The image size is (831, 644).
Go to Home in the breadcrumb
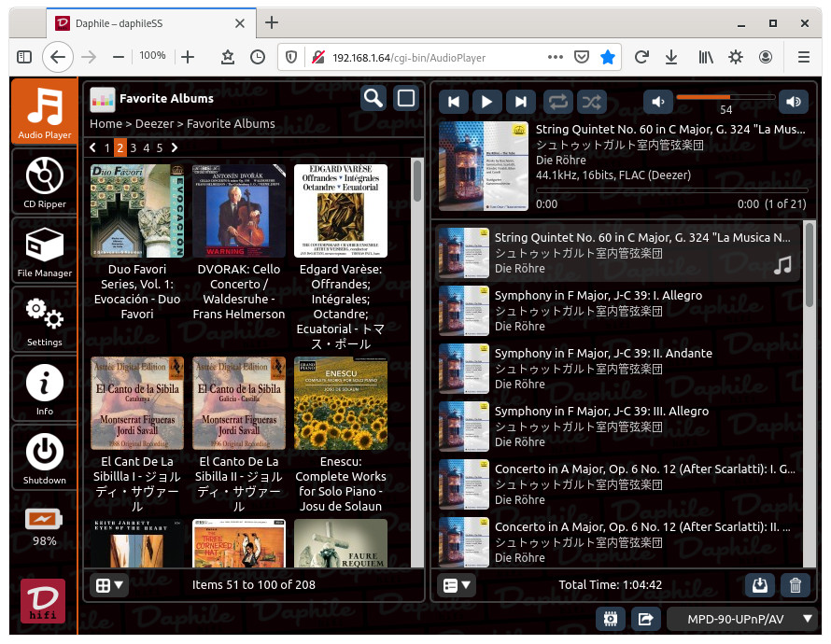pos(106,124)
